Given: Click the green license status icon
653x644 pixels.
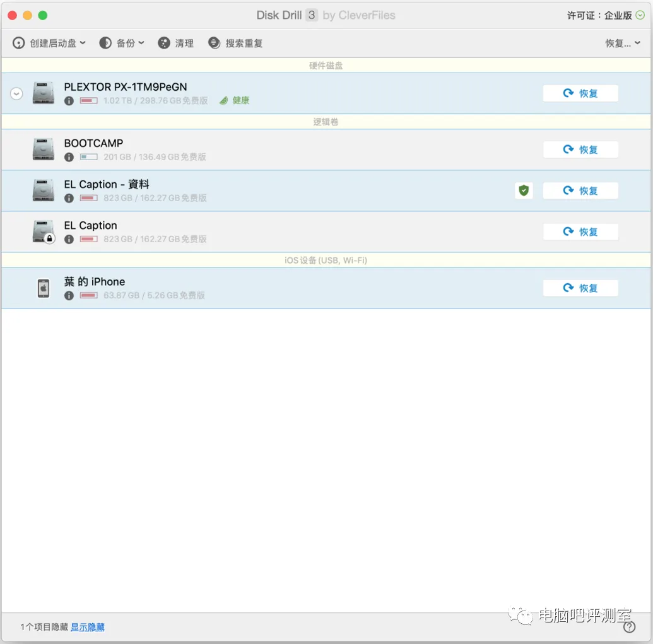Looking at the screenshot, I should click(x=640, y=15).
